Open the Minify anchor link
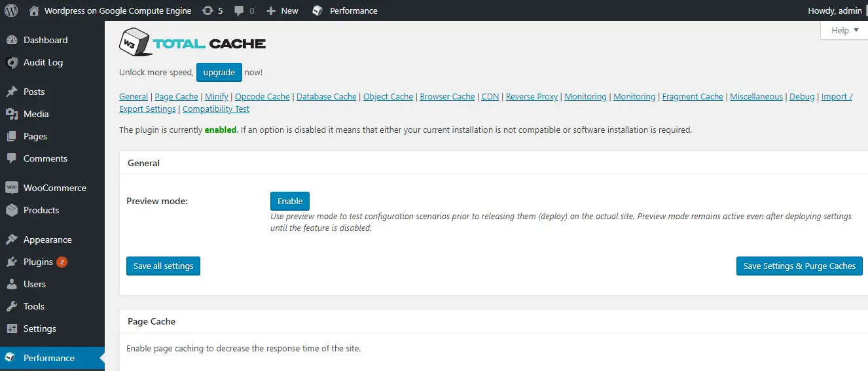 217,96
